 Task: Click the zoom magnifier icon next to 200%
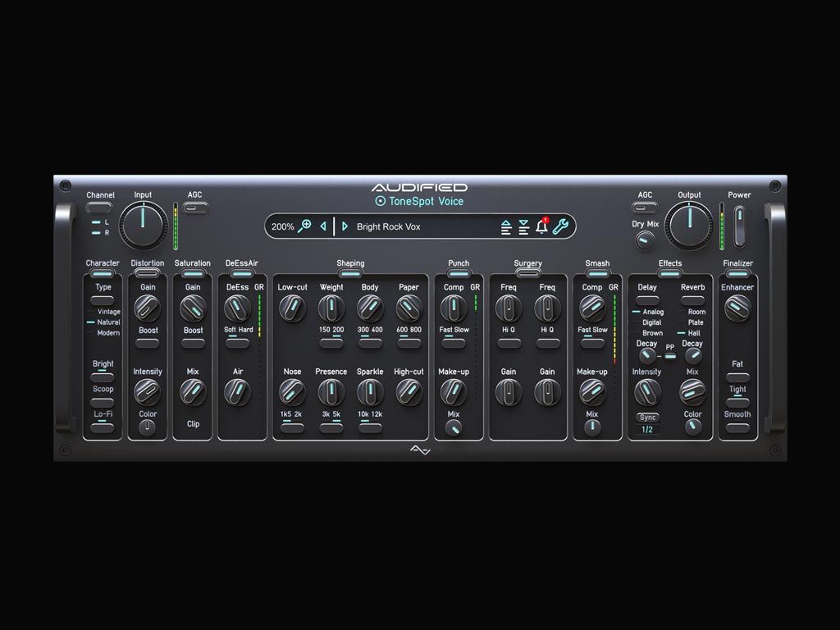pos(304,226)
